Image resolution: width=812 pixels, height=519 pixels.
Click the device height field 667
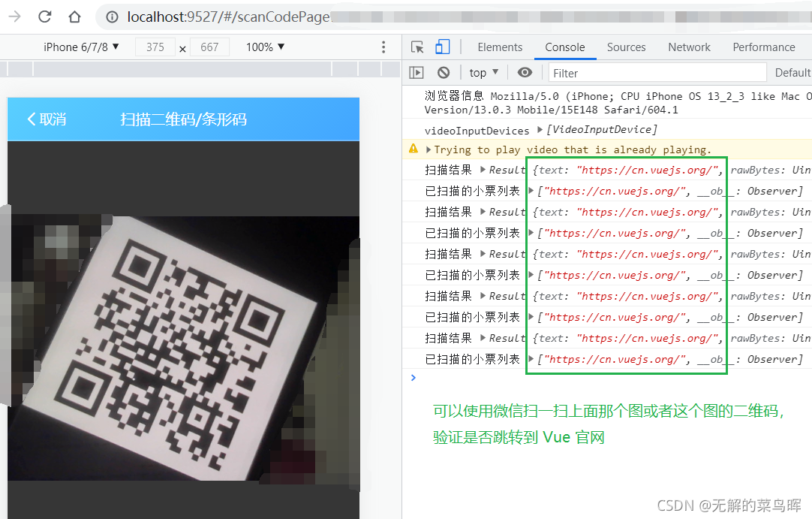[x=209, y=47]
